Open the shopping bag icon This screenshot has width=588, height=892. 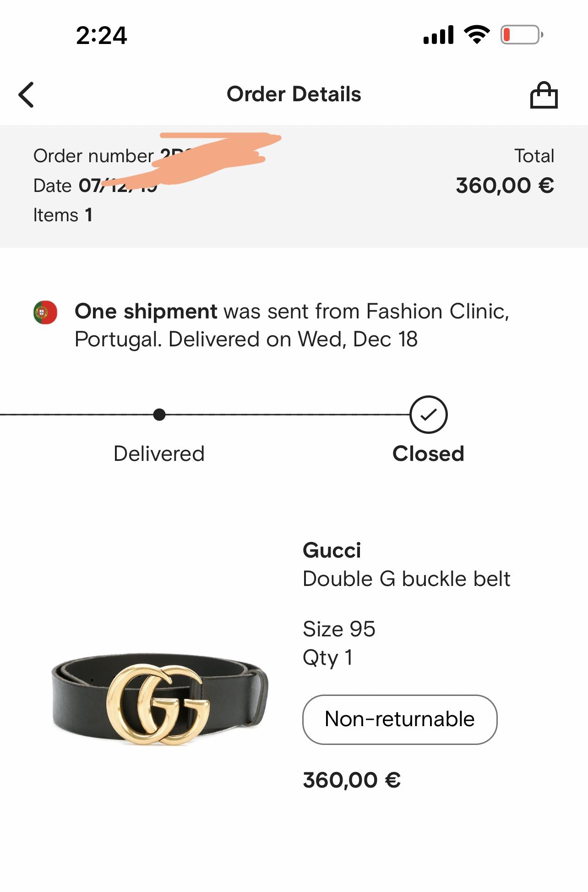point(544,95)
